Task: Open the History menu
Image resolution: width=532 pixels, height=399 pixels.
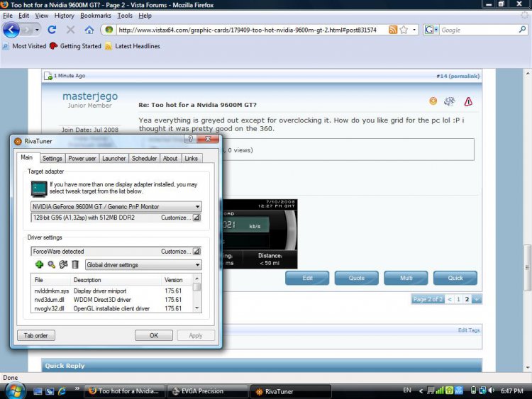Action: [x=64, y=16]
